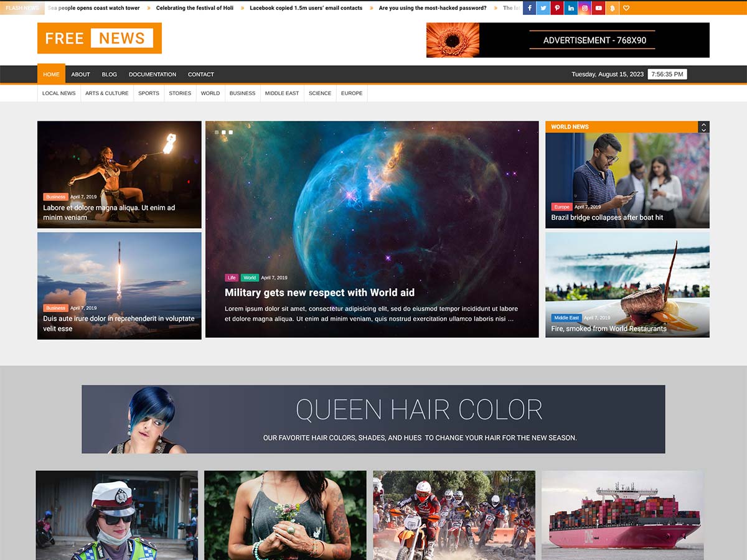Click the heart icon in top bar
The image size is (747, 560).
pos(626,8)
